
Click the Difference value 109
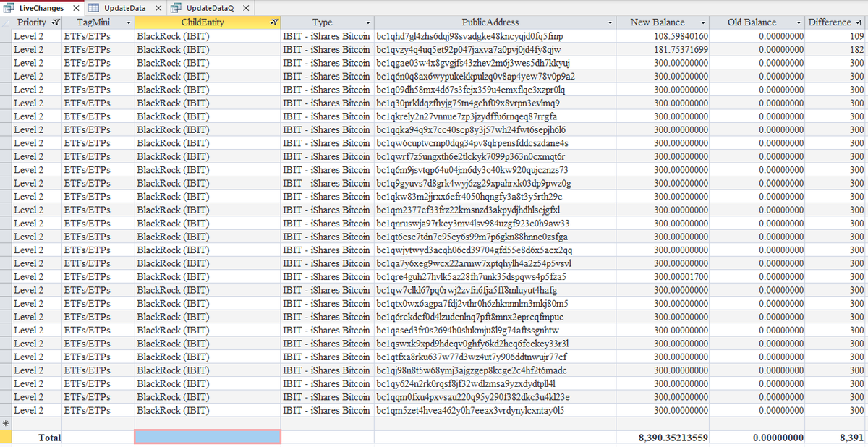point(856,36)
